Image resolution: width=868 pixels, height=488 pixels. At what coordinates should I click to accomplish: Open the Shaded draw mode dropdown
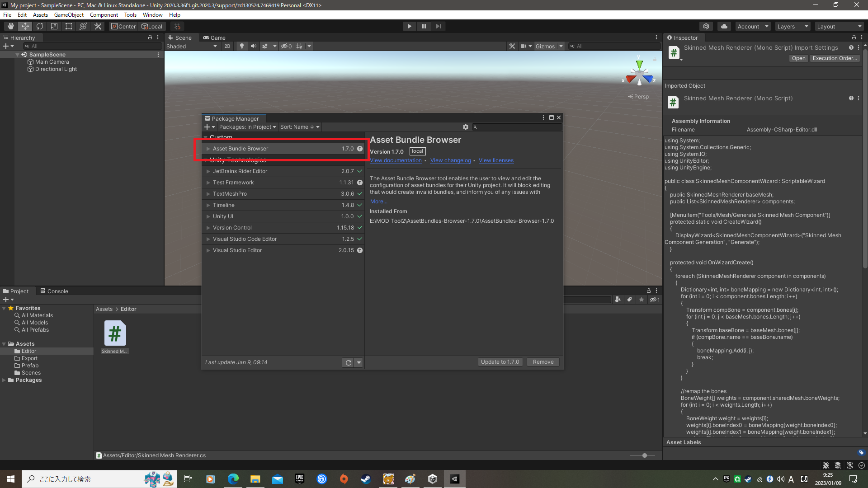(x=192, y=46)
